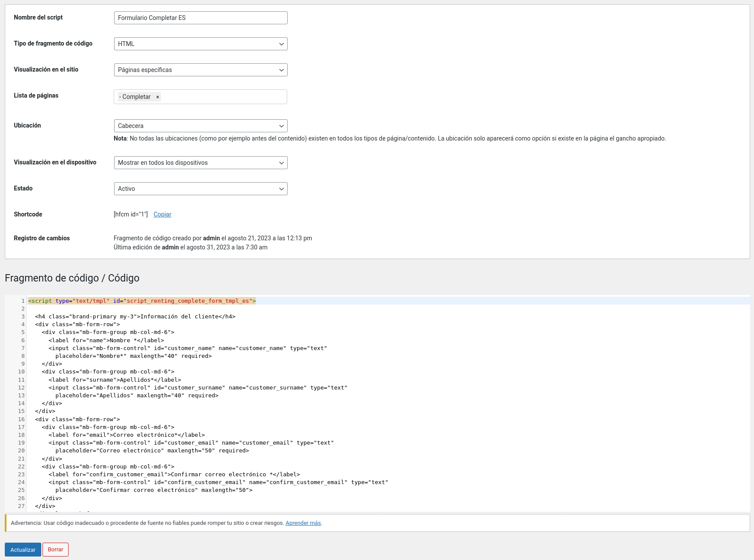The image size is (754, 560).
Task: Click the h4 Información del cliente line
Action: [x=135, y=317]
